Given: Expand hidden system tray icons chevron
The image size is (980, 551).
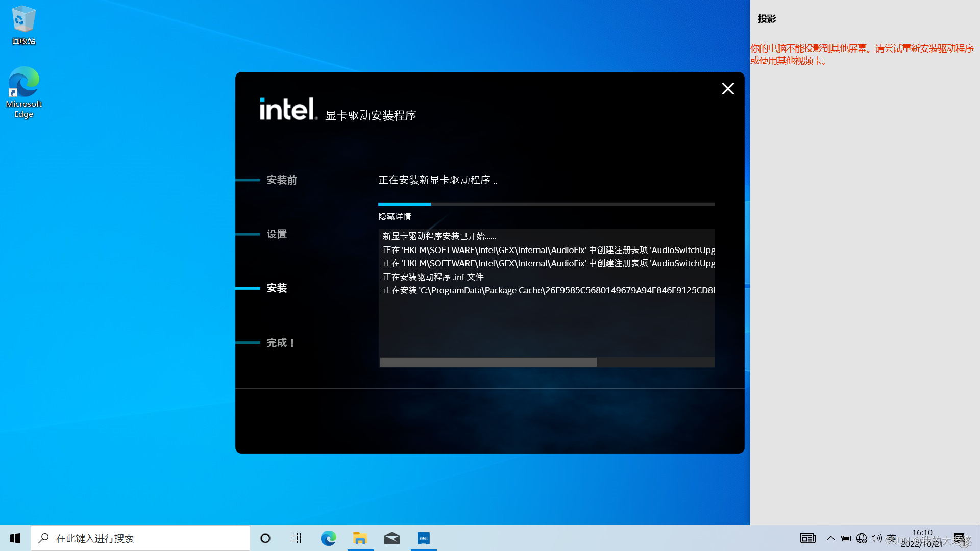Looking at the screenshot, I should [830, 538].
